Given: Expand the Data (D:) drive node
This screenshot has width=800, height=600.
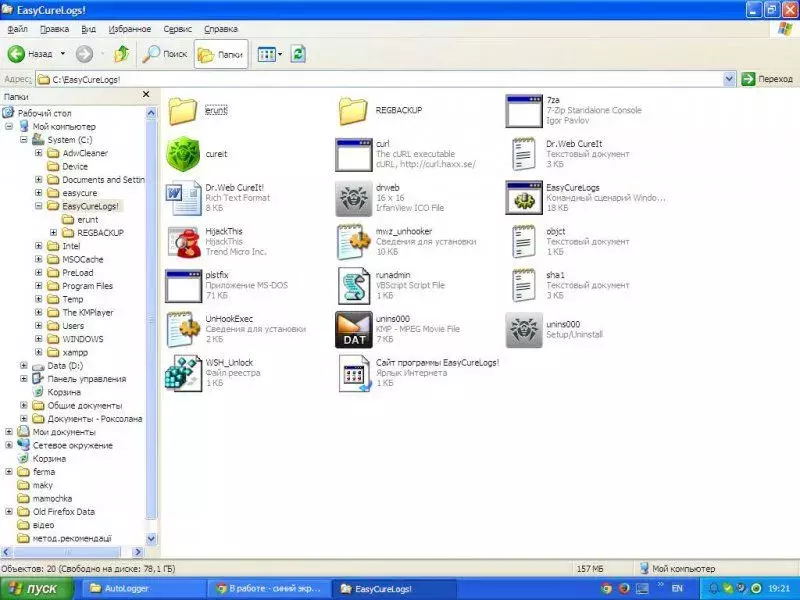Looking at the screenshot, I should pos(23,365).
